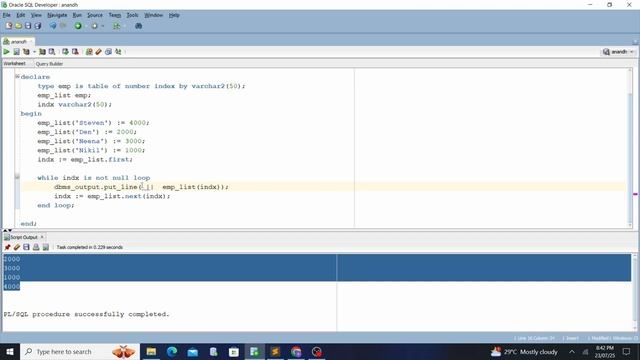Select the anandh worksheet document tab
This screenshot has width=640, height=360.
click(x=18, y=42)
